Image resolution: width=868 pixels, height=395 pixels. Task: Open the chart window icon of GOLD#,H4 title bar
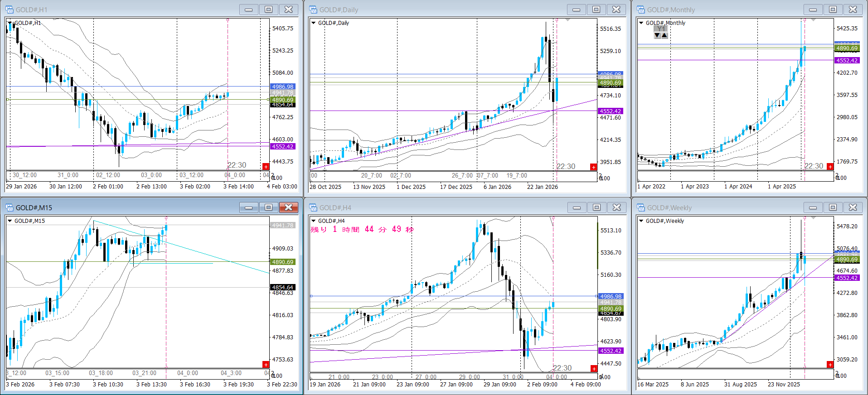(313, 207)
